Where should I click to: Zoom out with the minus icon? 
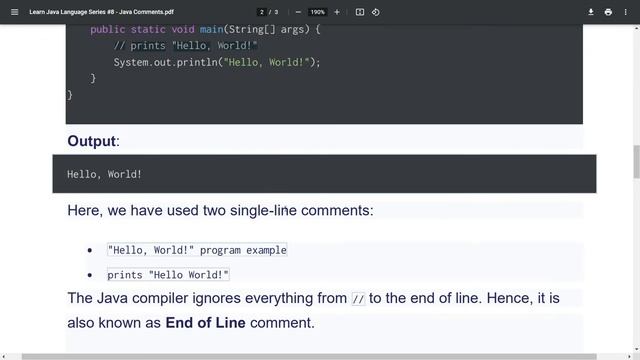[x=298, y=12]
